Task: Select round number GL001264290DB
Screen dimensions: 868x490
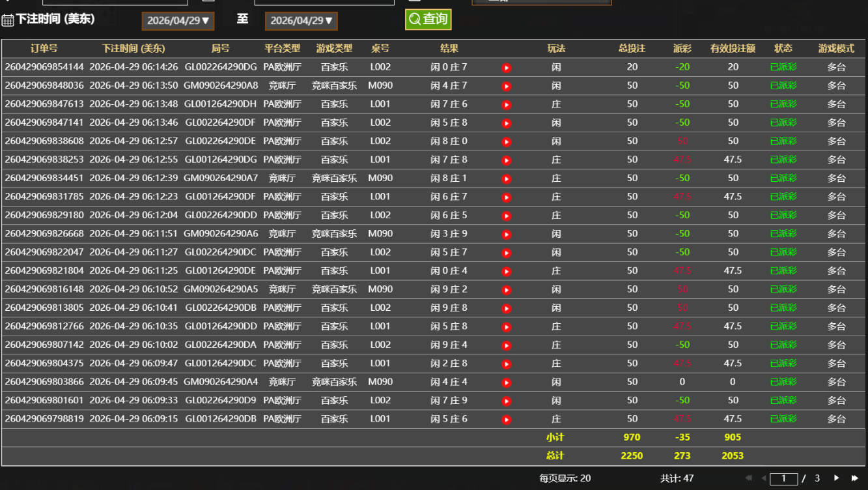Action: click(221, 419)
